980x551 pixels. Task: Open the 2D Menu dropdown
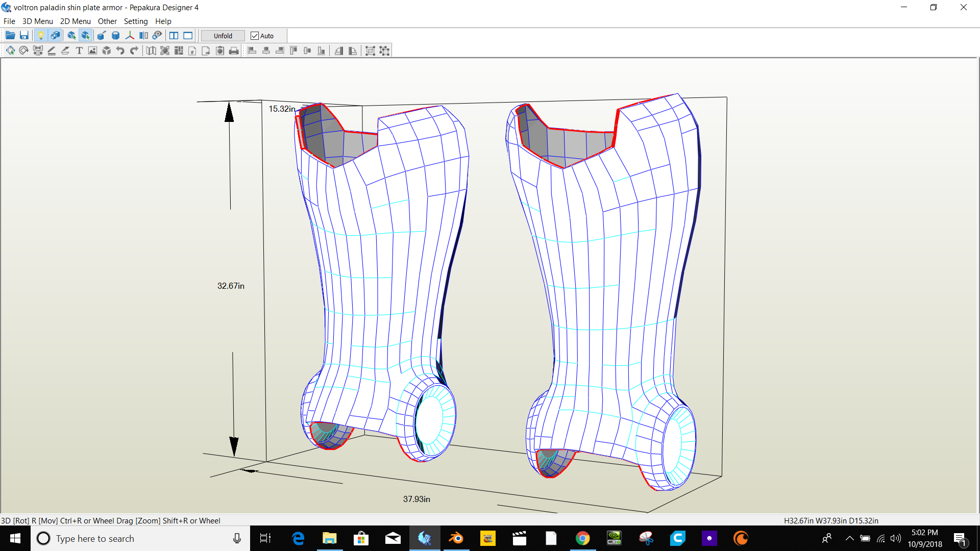pos(75,21)
